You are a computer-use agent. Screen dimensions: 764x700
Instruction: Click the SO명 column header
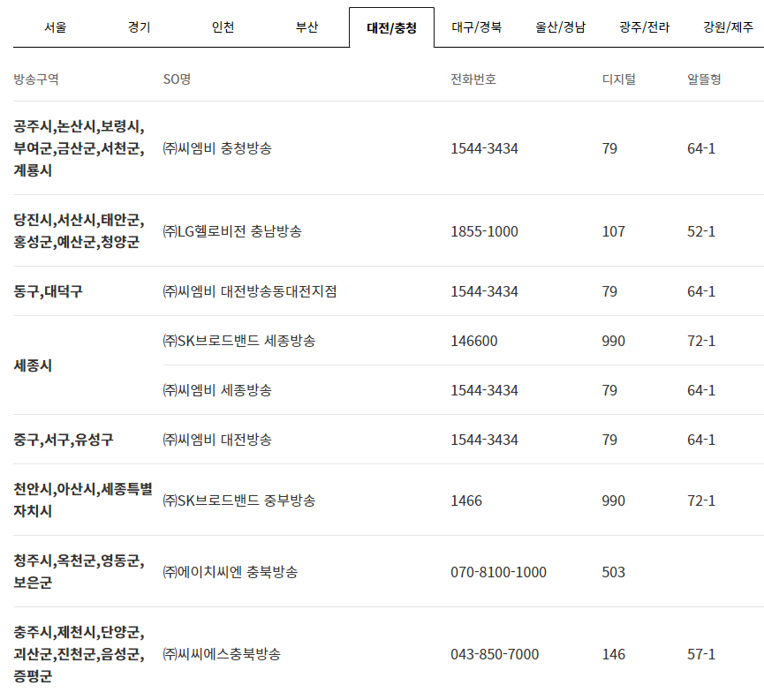coord(177,79)
